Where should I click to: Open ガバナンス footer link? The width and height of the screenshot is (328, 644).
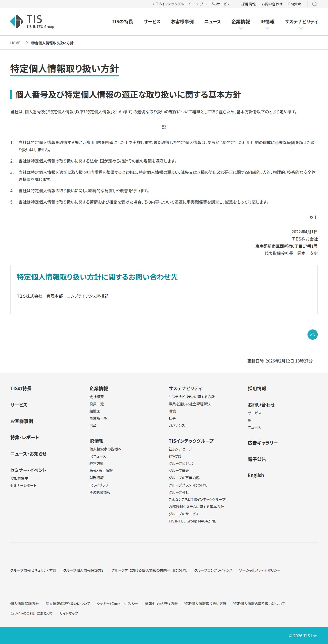point(177,426)
